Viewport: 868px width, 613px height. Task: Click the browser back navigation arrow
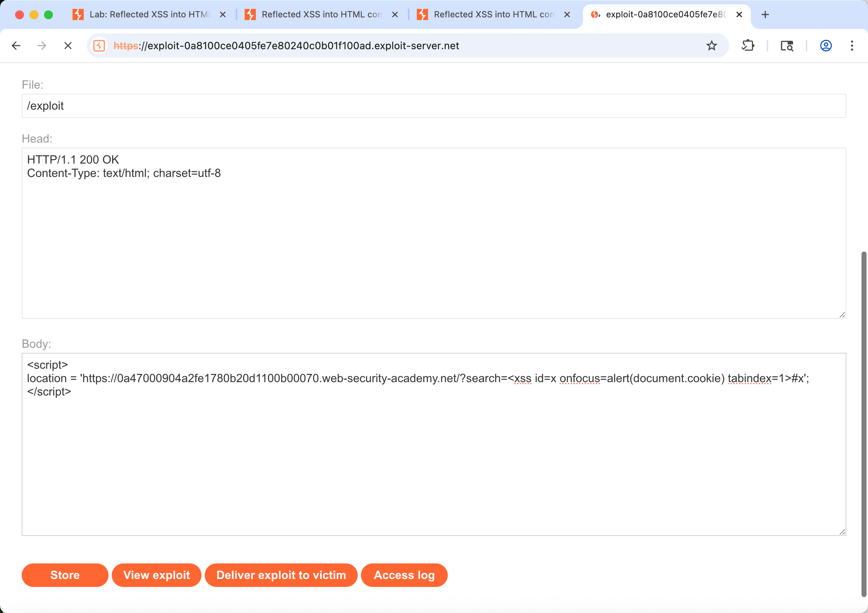[x=16, y=45]
